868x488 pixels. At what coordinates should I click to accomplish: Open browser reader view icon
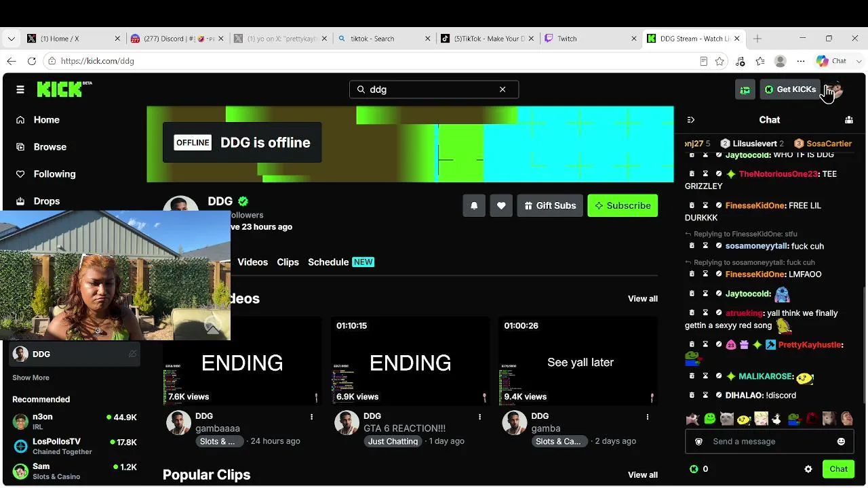(x=703, y=61)
